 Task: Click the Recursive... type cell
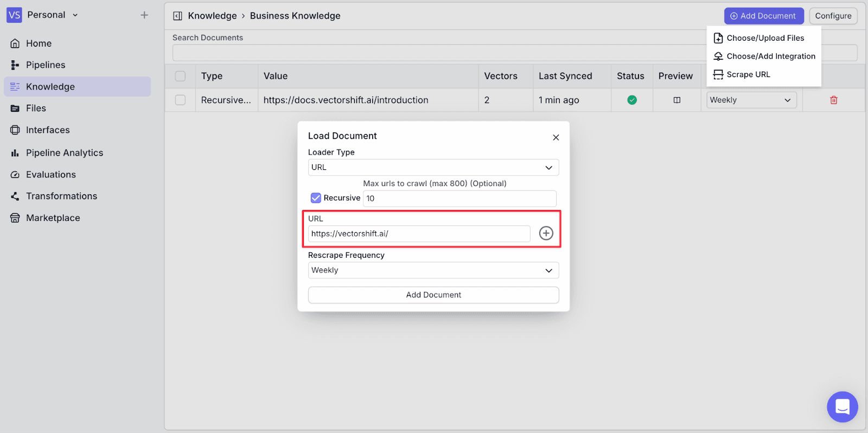[x=226, y=100]
